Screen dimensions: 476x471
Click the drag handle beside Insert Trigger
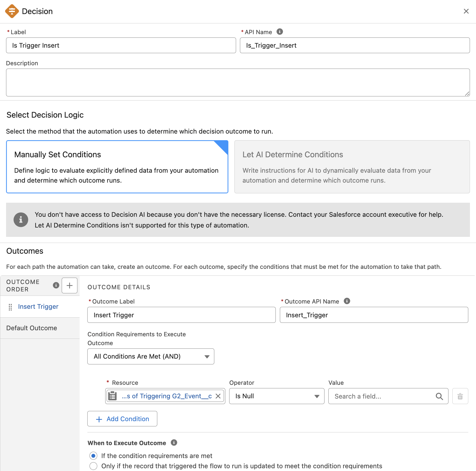10,307
